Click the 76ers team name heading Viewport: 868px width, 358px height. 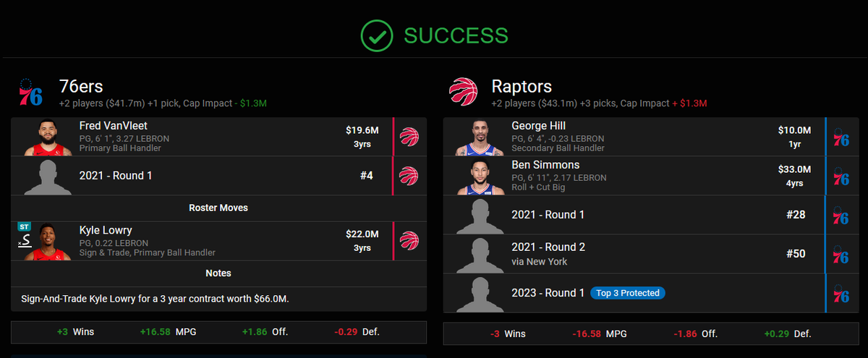81,87
